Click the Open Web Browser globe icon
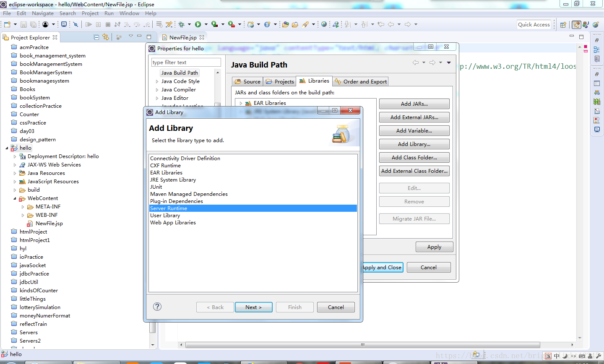 click(324, 24)
